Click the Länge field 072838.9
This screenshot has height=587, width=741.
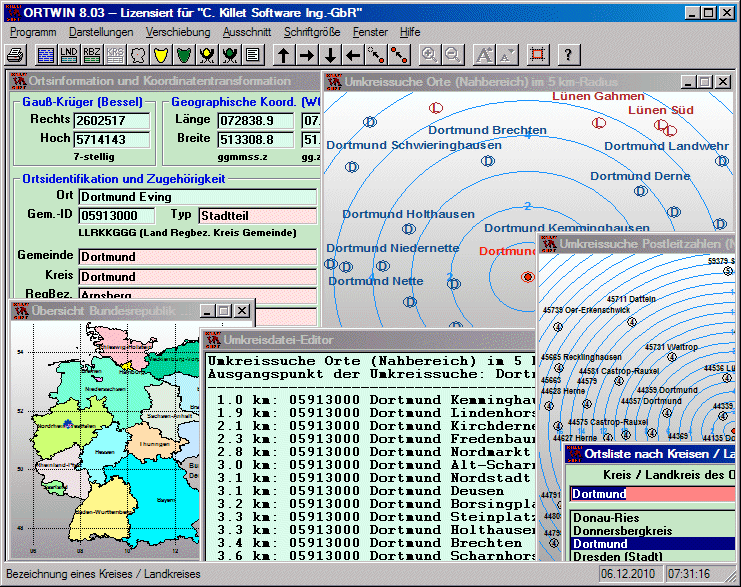point(256,121)
